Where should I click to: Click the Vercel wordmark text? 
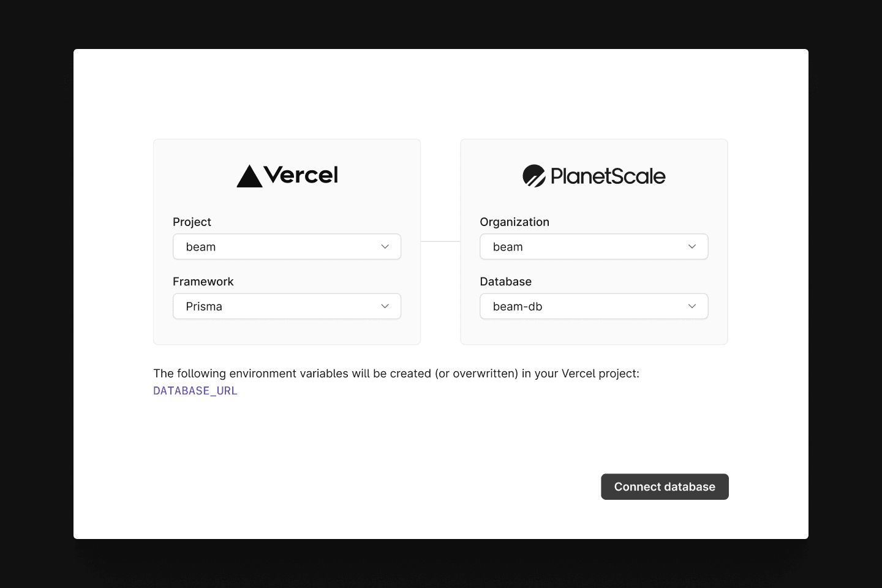301,175
